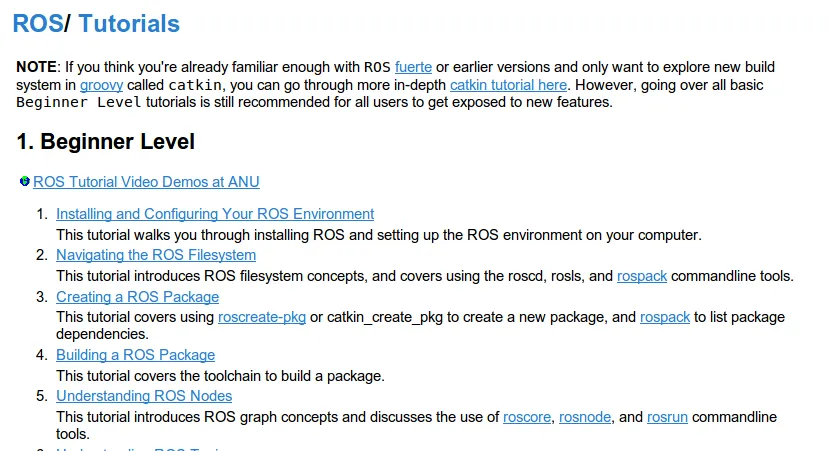
Task: Follow the roscreate-pkg link
Action: [x=262, y=317]
